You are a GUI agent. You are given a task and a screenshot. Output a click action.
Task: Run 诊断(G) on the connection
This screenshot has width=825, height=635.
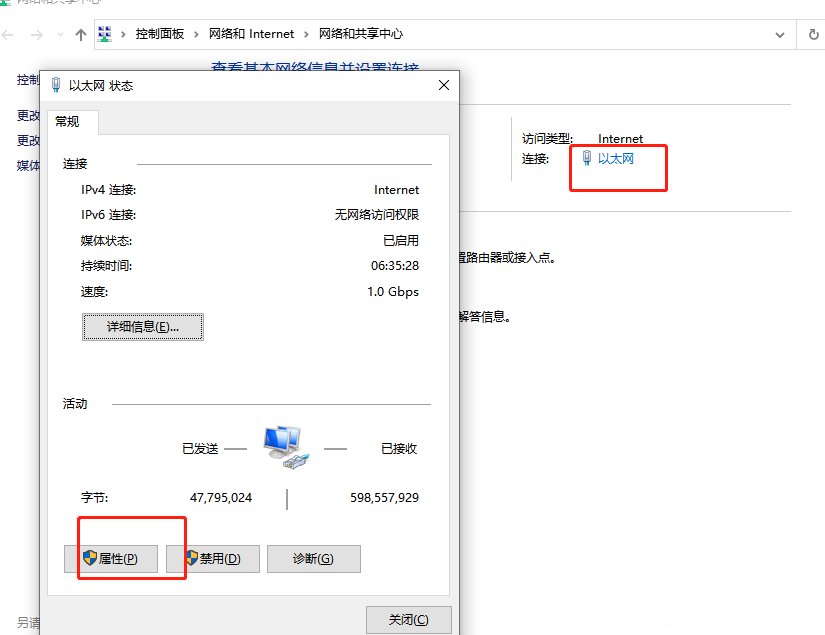click(313, 559)
